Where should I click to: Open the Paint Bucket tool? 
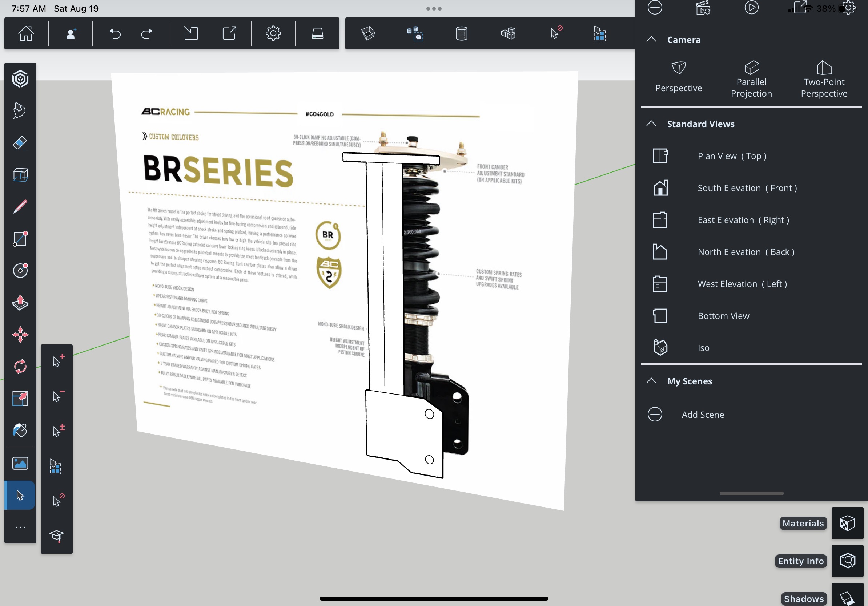20,430
